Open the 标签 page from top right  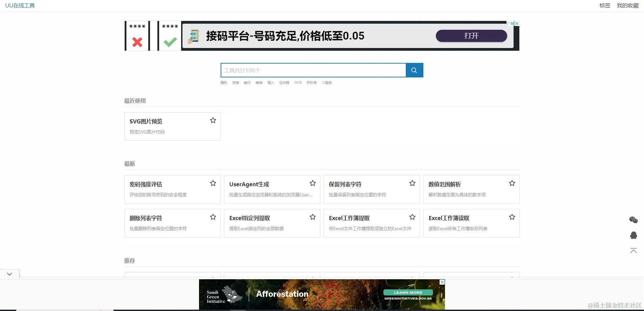coord(604,5)
